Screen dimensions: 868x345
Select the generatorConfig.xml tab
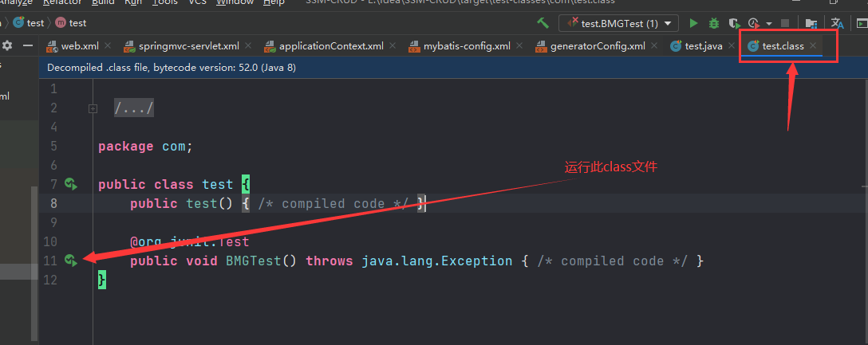[x=598, y=46]
